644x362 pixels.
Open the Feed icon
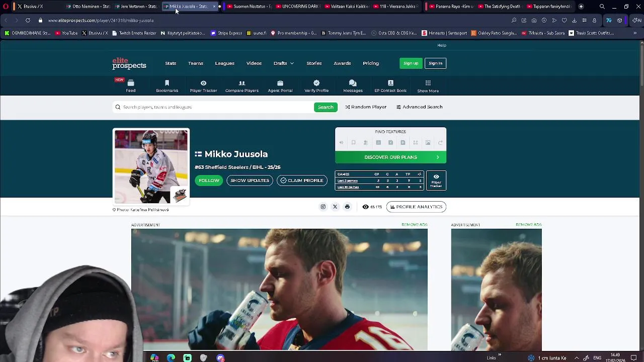tap(130, 86)
